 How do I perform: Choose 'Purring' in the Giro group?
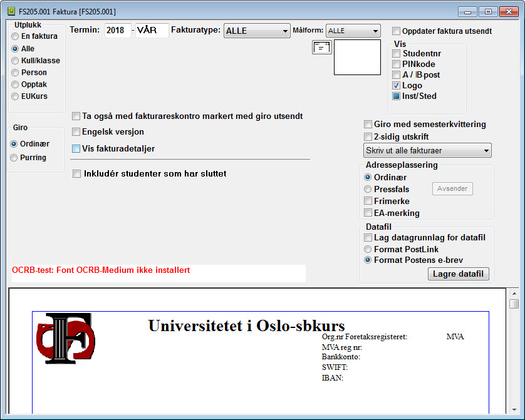[14, 158]
